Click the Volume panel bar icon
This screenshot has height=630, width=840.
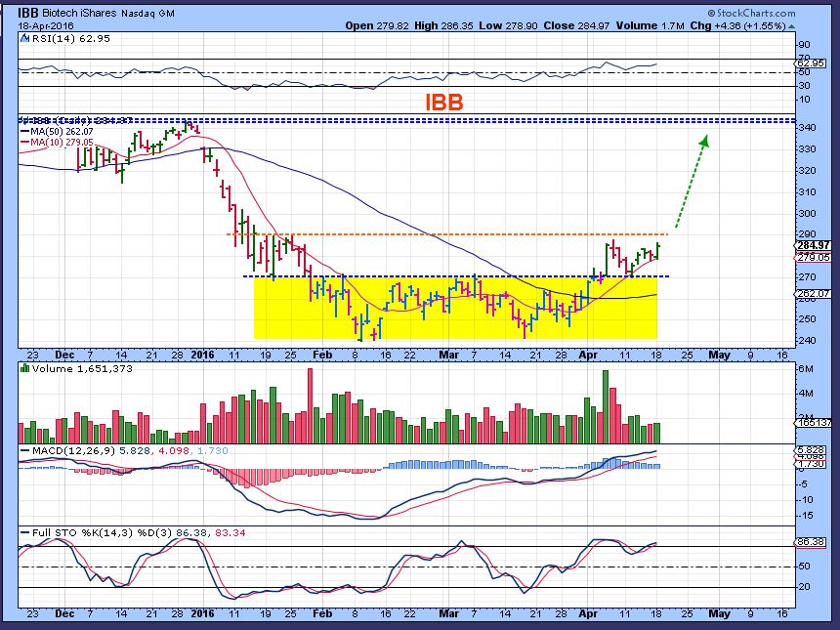click(x=24, y=368)
